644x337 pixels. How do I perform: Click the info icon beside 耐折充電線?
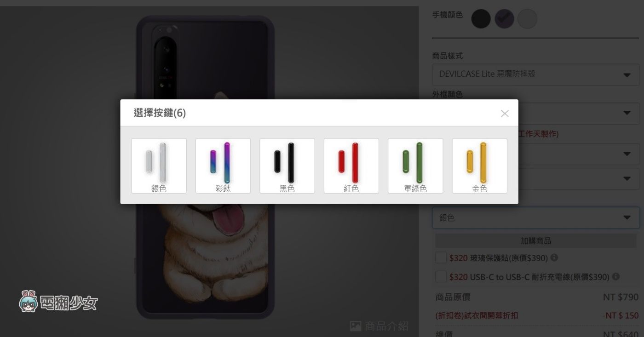coord(616,277)
